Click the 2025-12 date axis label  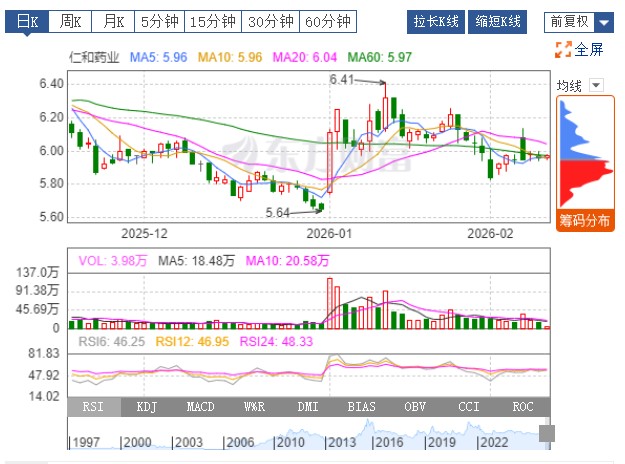(144, 233)
